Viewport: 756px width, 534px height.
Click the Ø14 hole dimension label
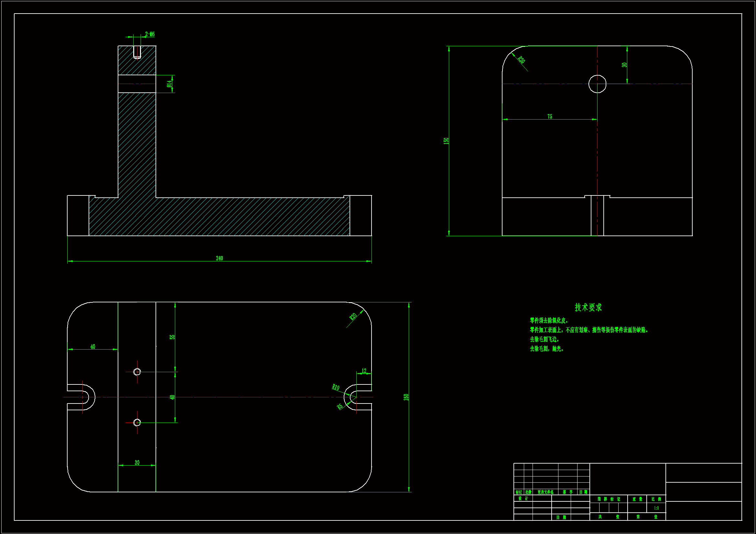[169, 84]
